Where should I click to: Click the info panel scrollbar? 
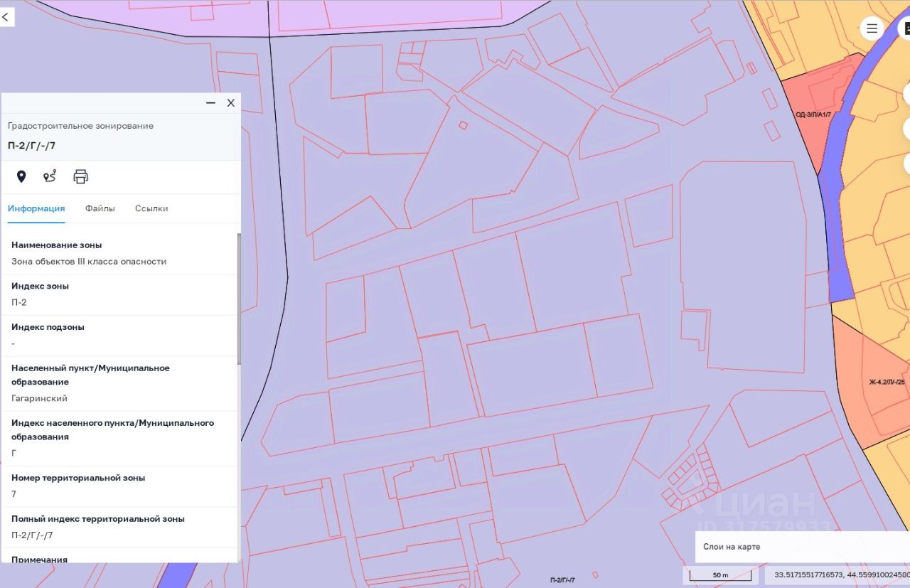pos(239,299)
